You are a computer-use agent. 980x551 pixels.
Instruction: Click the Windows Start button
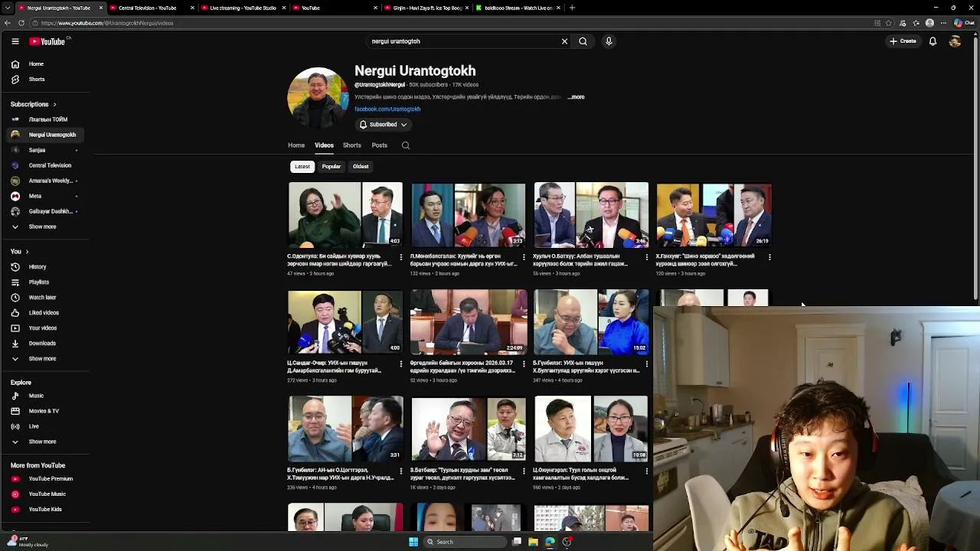coord(413,542)
